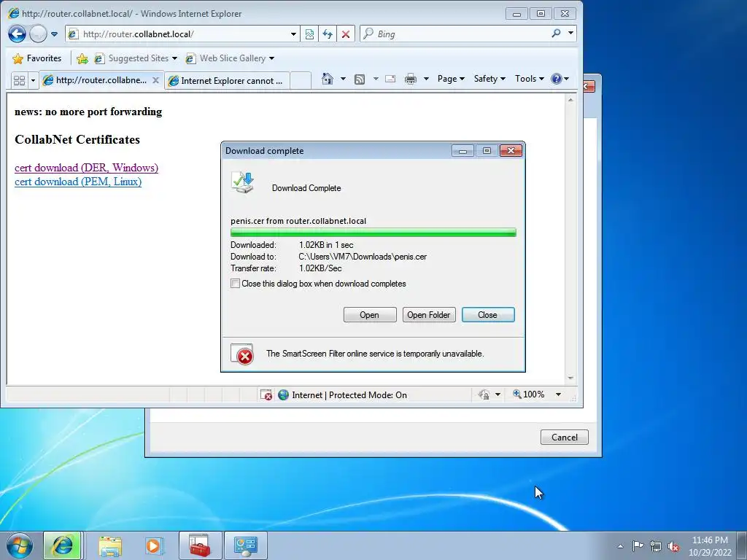Open the Safety menu

click(x=489, y=79)
